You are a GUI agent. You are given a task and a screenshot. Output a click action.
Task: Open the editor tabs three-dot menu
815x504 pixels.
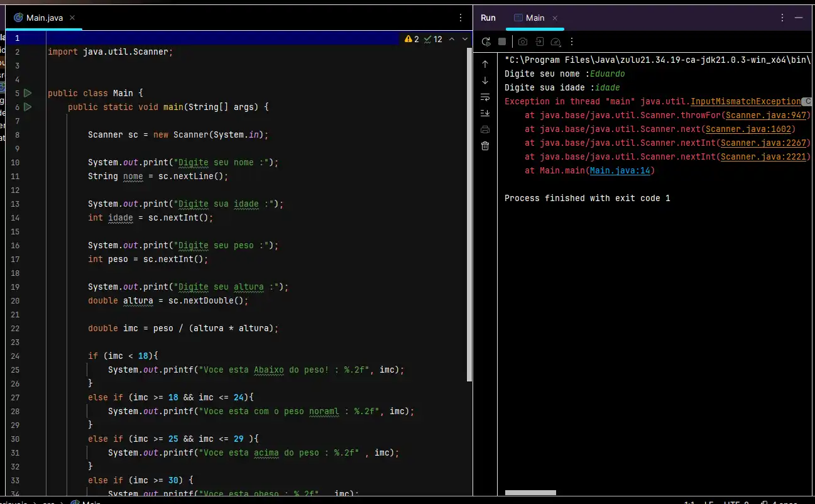(461, 18)
